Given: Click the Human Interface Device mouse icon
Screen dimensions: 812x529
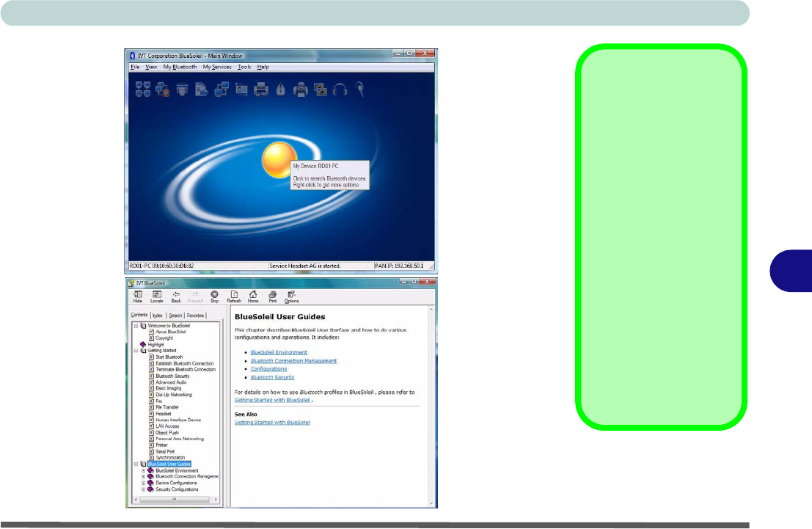Looking at the screenshot, I should (x=281, y=89).
